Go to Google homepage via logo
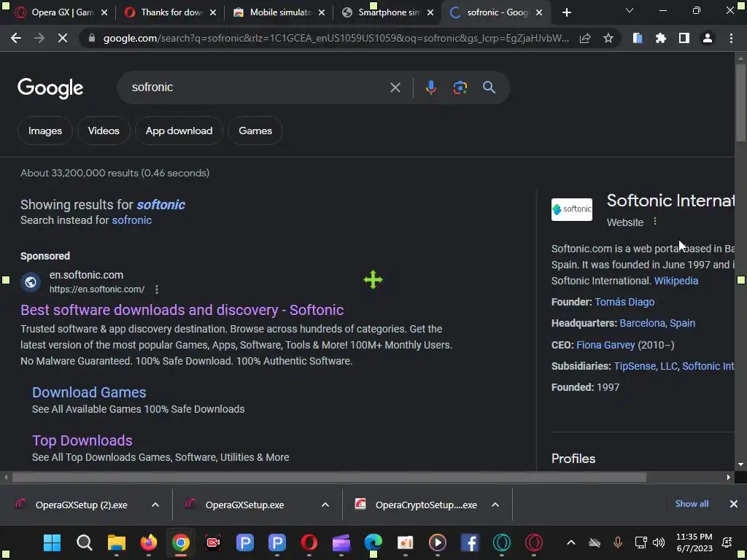The image size is (747, 560). click(50, 88)
